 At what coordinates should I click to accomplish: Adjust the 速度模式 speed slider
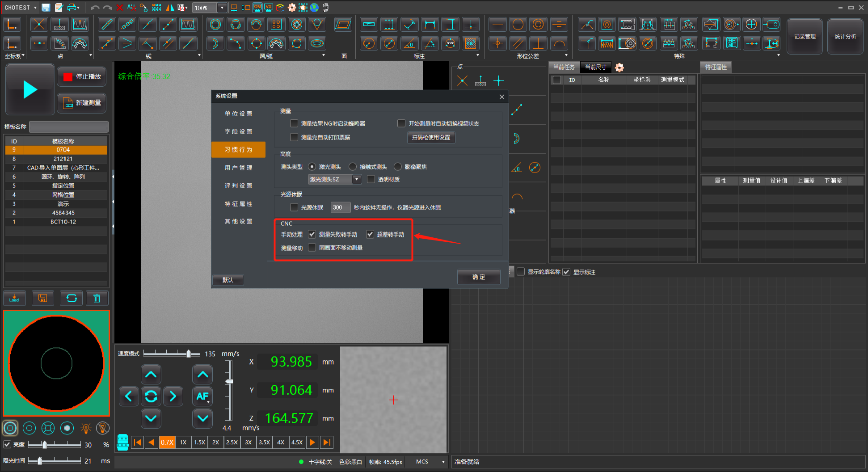(189, 354)
